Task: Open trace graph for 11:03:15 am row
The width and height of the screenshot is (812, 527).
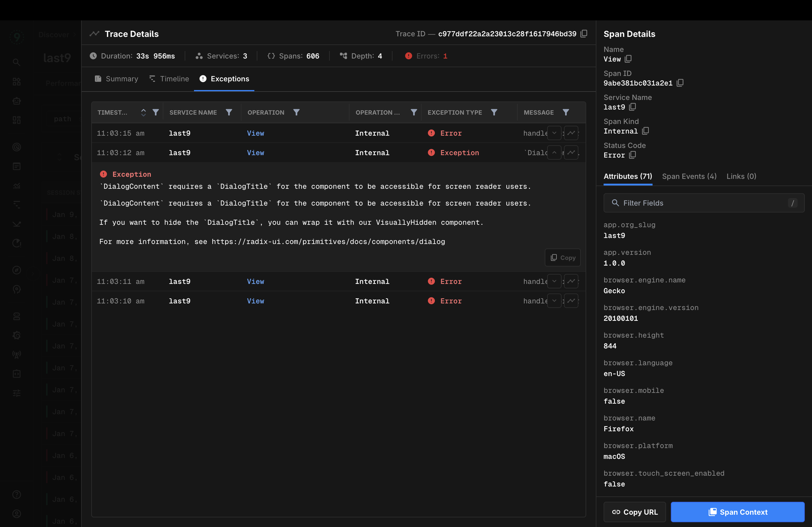Action: click(x=571, y=133)
